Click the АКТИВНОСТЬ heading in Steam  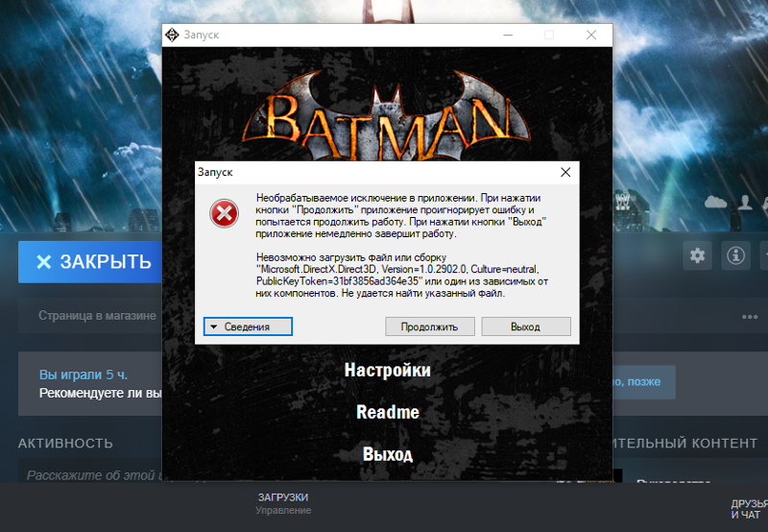[65, 444]
